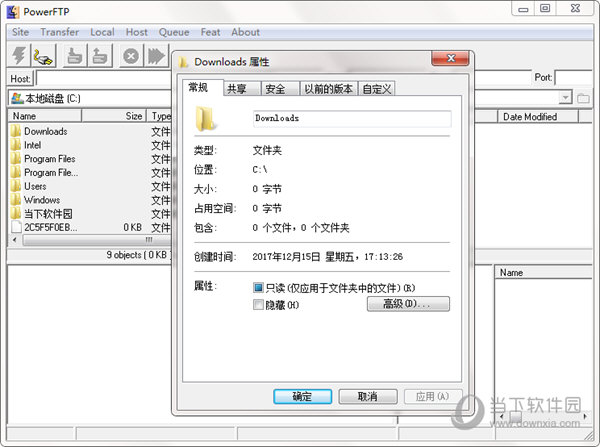Screen dimensions: 600x447
Task: Switch to the 自定义 tab
Action: click(x=377, y=89)
